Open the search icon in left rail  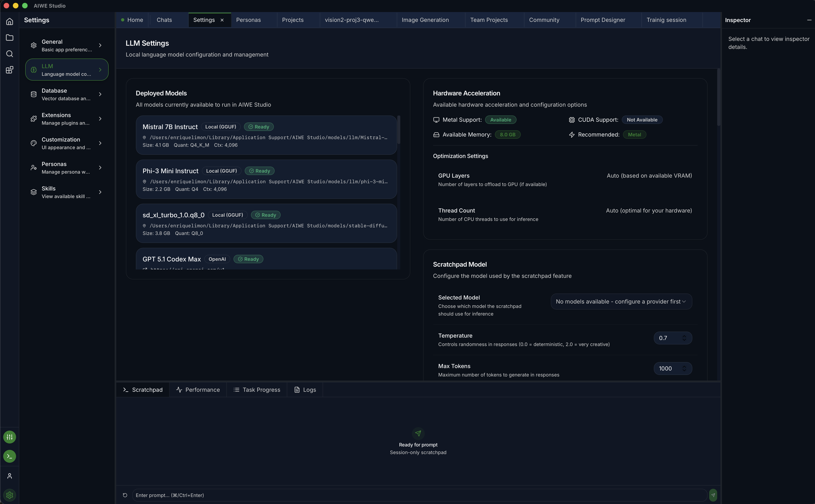(x=10, y=54)
